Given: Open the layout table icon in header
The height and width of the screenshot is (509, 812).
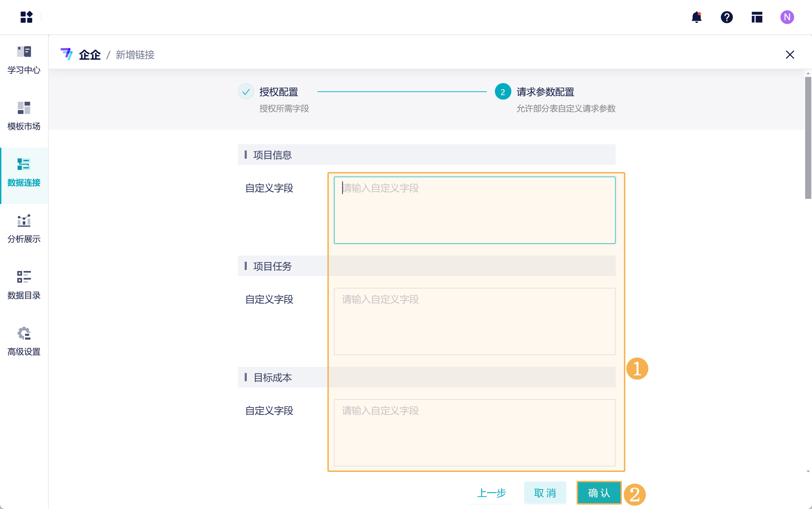Looking at the screenshot, I should click(x=757, y=17).
